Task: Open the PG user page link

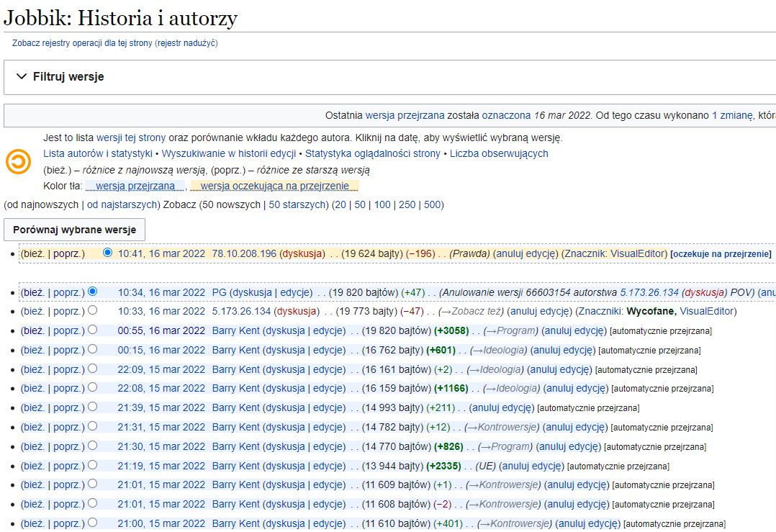Action: point(220,292)
